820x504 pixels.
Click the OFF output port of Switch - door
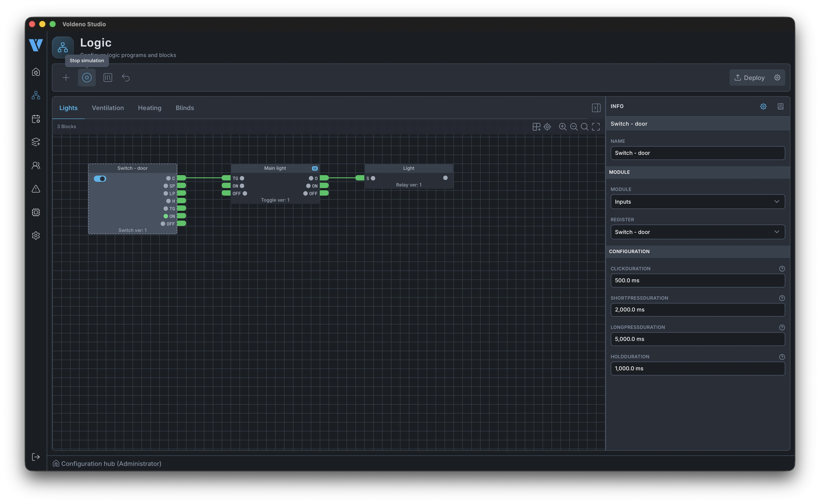point(182,224)
